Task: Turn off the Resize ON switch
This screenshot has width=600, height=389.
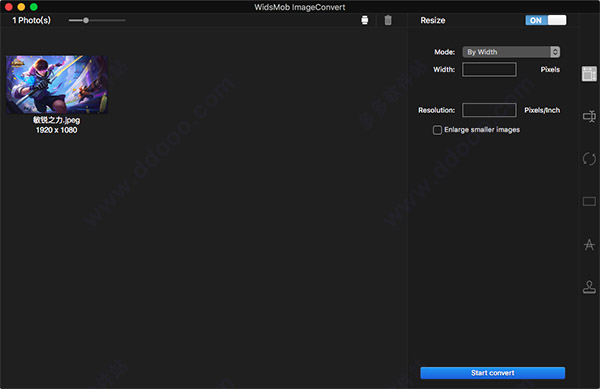Action: tap(546, 20)
